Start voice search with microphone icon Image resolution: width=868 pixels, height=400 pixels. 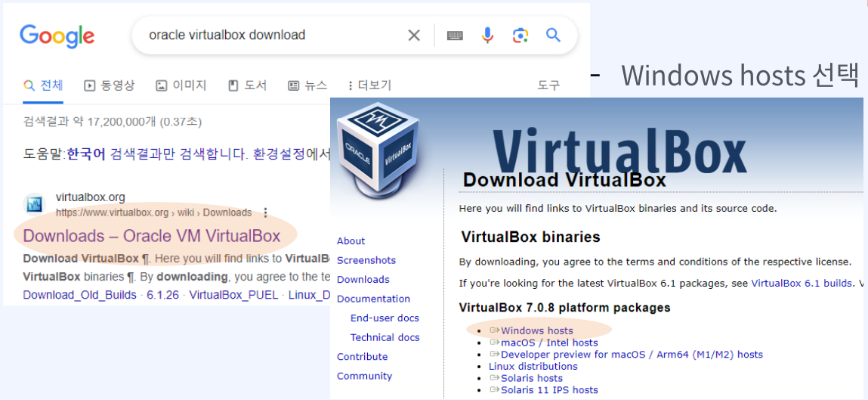point(487,36)
